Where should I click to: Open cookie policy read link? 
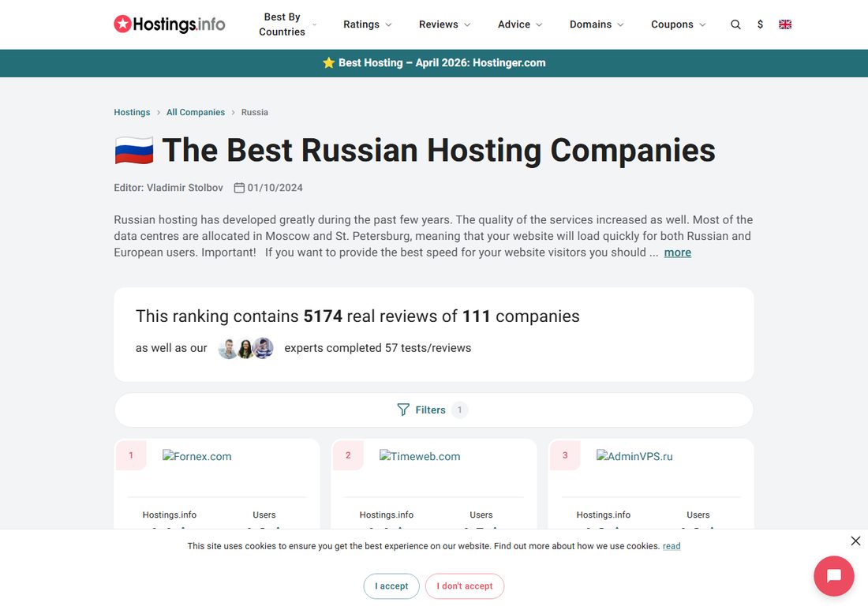[x=672, y=546]
